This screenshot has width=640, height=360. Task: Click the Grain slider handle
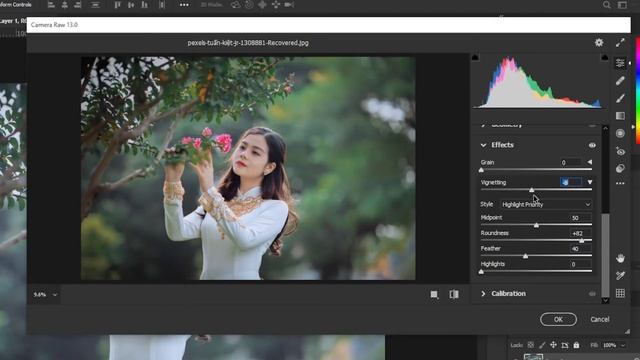[x=481, y=170]
